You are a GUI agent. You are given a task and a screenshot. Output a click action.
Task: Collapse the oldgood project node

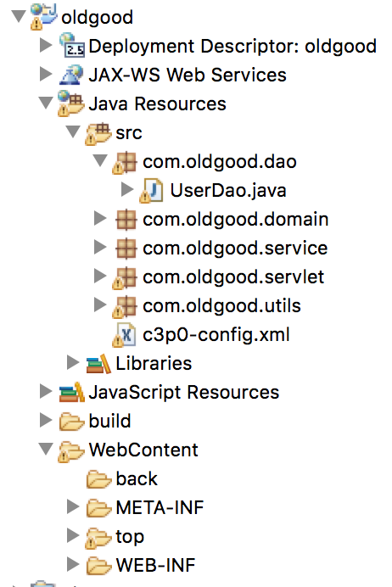19,16
